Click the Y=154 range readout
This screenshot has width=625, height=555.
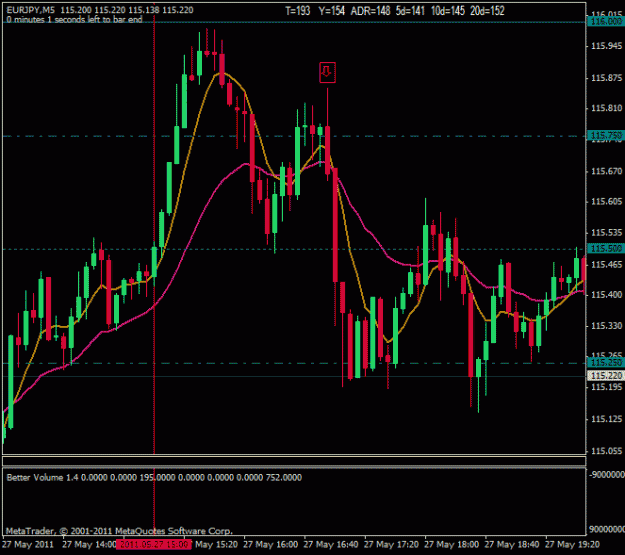332,11
